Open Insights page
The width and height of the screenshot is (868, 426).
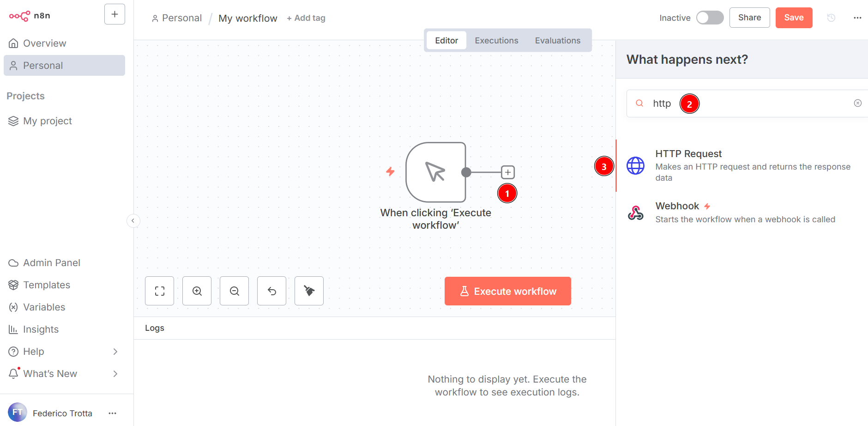tap(64, 329)
